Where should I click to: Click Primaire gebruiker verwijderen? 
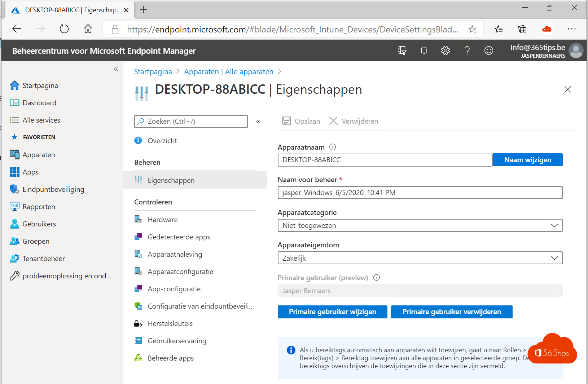[x=452, y=312]
